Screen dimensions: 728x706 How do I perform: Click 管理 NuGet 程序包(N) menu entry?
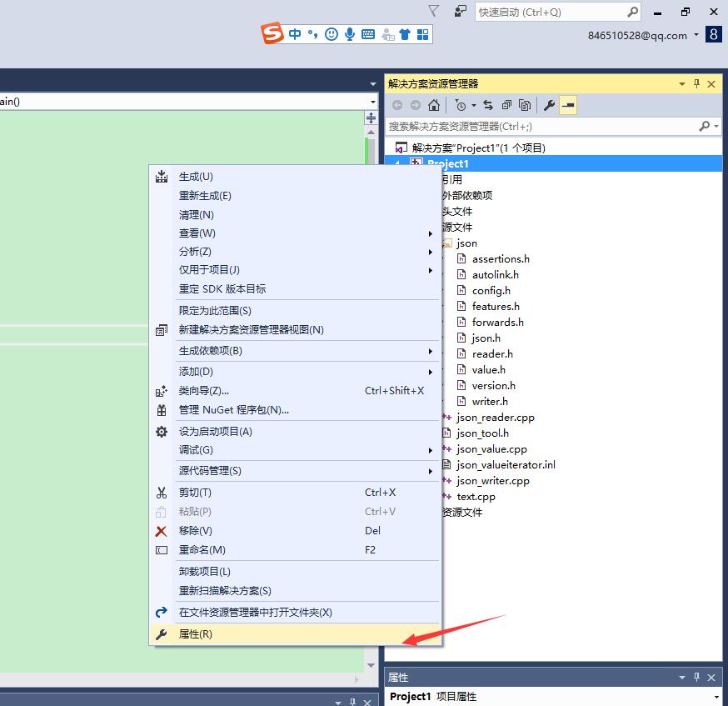pos(233,410)
